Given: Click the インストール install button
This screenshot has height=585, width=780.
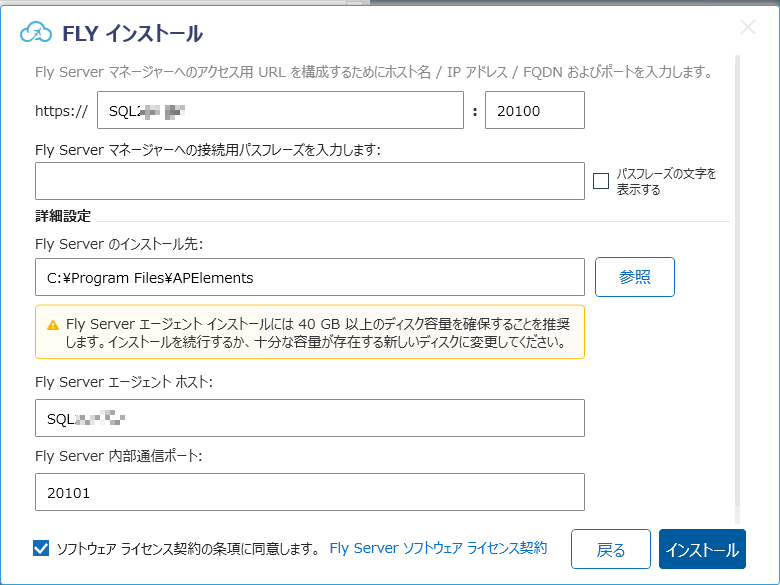Looking at the screenshot, I should [x=702, y=549].
